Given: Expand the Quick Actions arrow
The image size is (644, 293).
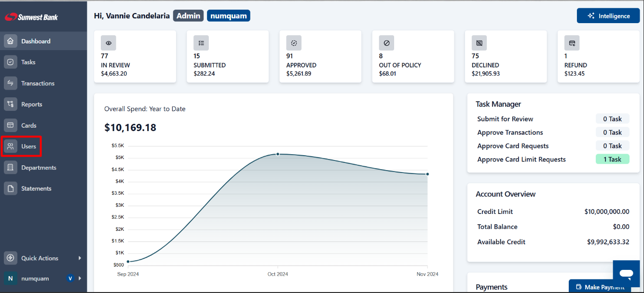Looking at the screenshot, I should click(x=80, y=258).
